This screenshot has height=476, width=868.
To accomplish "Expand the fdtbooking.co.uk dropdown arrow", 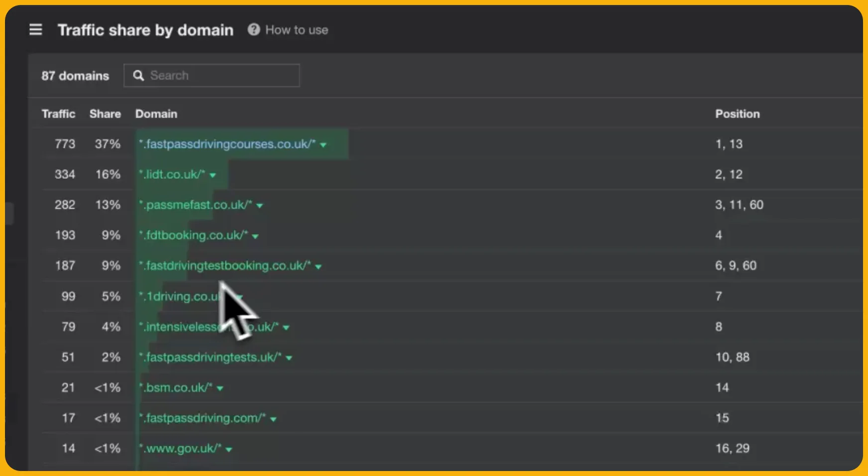I will [255, 236].
